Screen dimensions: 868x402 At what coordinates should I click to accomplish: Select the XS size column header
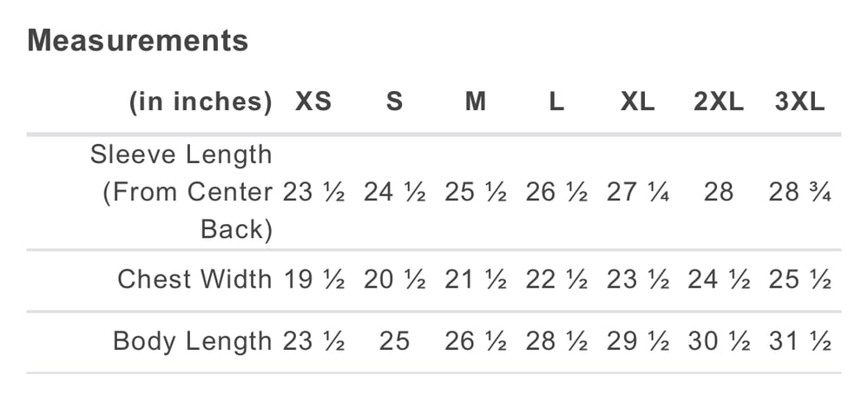[313, 102]
